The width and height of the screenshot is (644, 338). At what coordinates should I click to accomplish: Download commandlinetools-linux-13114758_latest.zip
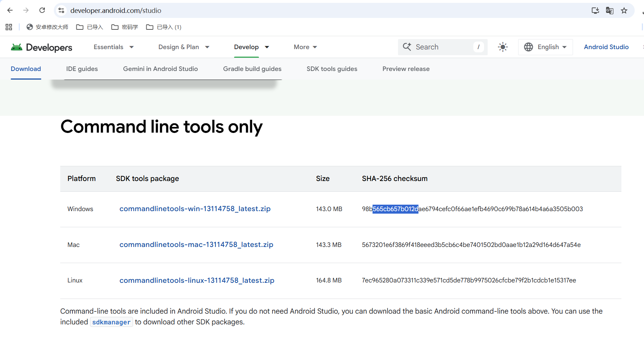(x=197, y=280)
